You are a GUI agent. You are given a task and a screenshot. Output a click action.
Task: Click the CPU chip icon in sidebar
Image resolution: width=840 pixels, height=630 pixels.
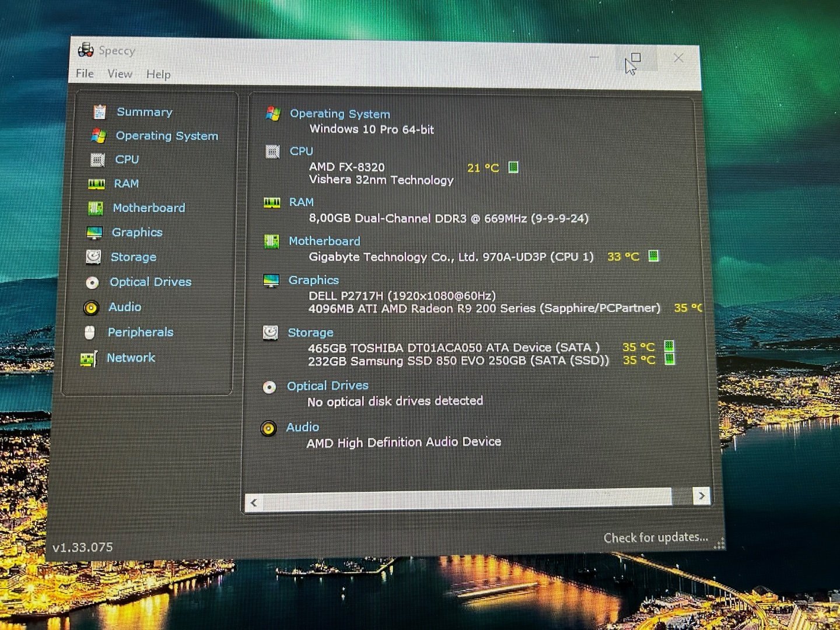[x=97, y=160]
